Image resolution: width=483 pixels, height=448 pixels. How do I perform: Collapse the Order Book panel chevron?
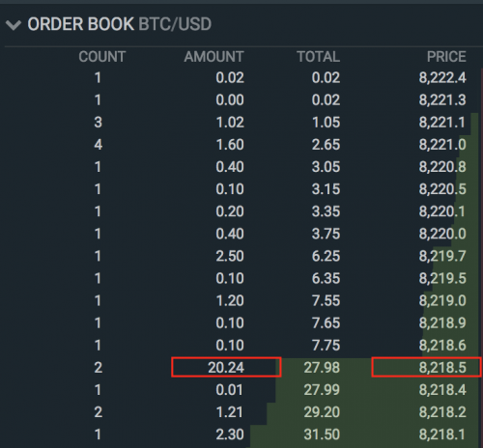point(14,25)
